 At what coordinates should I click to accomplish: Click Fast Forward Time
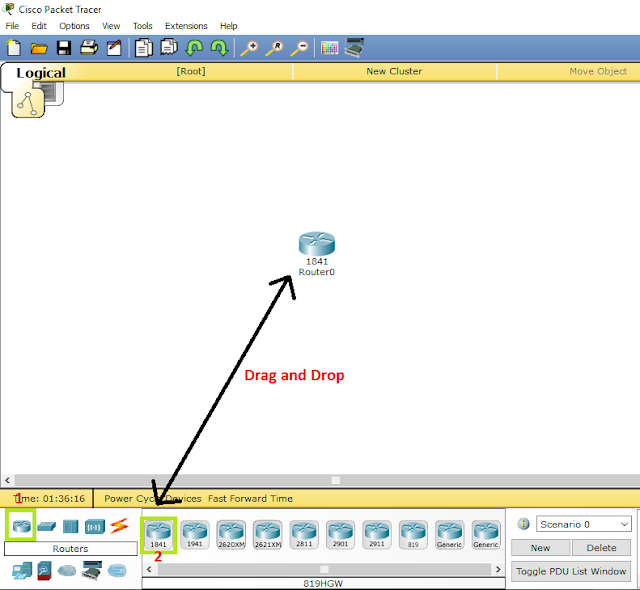coord(250,499)
